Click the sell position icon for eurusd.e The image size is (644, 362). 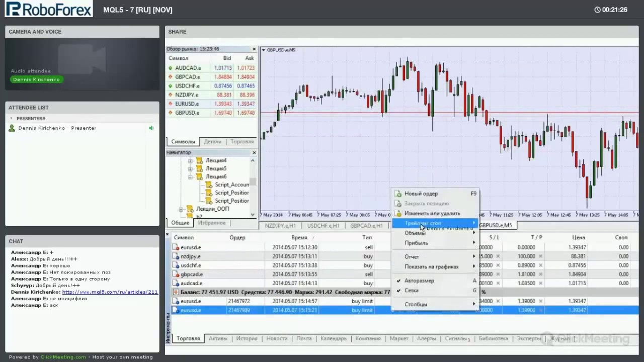coord(176,247)
